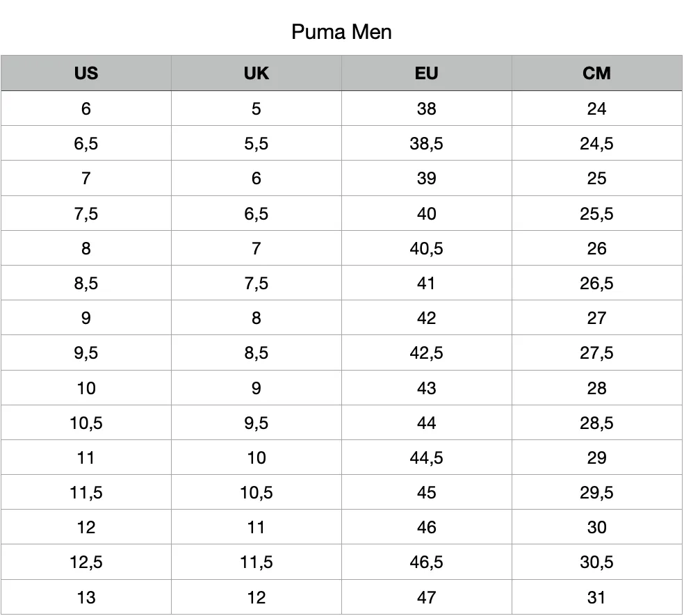Click the Puma Men title
This screenshot has height=616, width=684.
341,32
